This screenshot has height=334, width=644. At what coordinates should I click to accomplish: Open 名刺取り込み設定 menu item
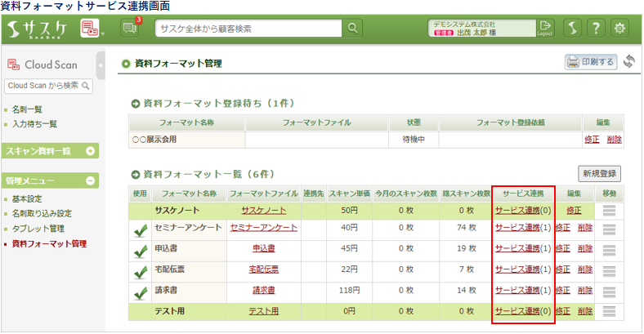[42, 214]
